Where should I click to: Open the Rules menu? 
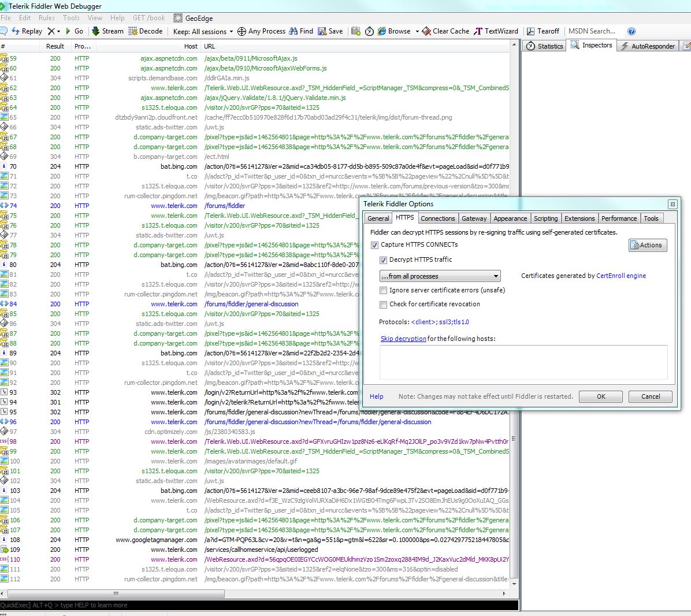47,18
